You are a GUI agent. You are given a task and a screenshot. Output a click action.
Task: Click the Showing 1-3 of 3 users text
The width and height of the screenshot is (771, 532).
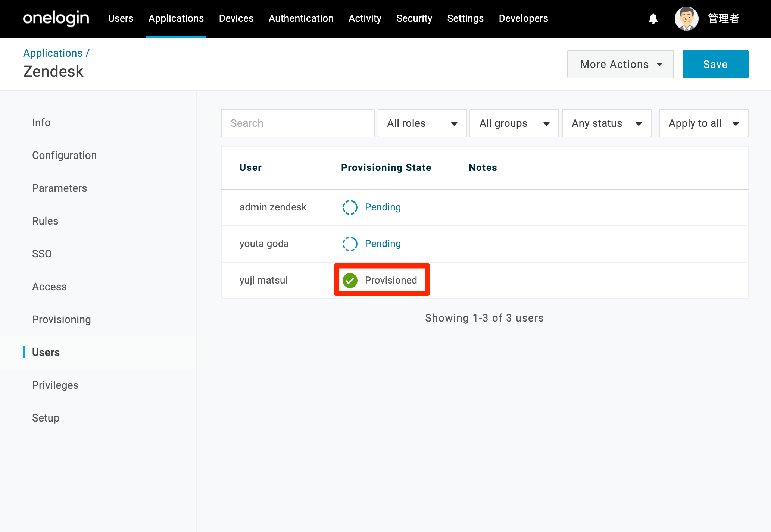(x=484, y=318)
